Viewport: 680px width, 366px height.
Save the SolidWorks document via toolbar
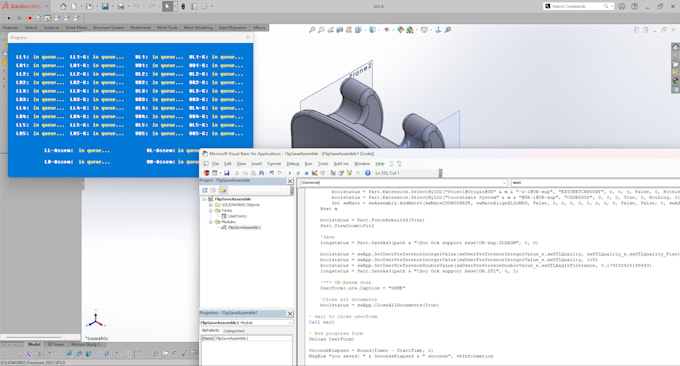(105, 7)
